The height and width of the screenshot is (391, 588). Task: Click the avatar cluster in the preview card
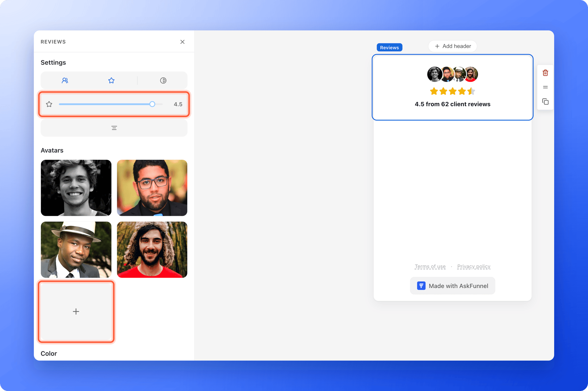(452, 74)
